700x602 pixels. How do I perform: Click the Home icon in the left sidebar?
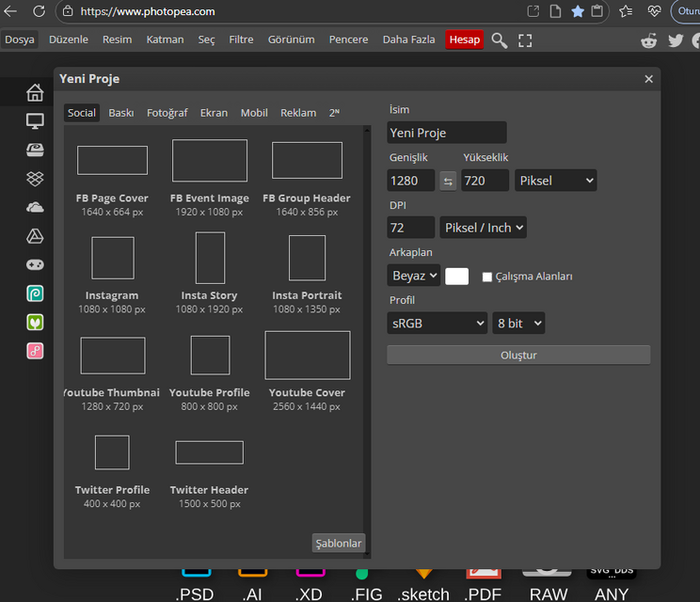[35, 92]
